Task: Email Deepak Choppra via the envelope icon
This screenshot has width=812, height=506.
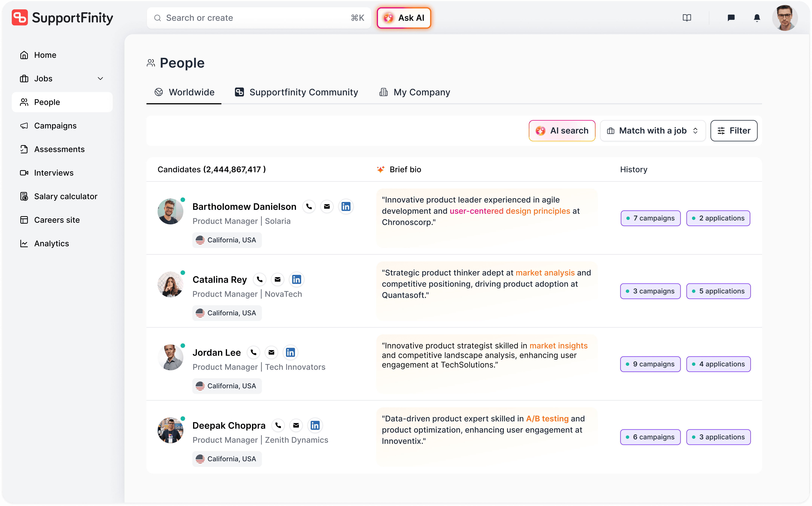Action: point(296,425)
